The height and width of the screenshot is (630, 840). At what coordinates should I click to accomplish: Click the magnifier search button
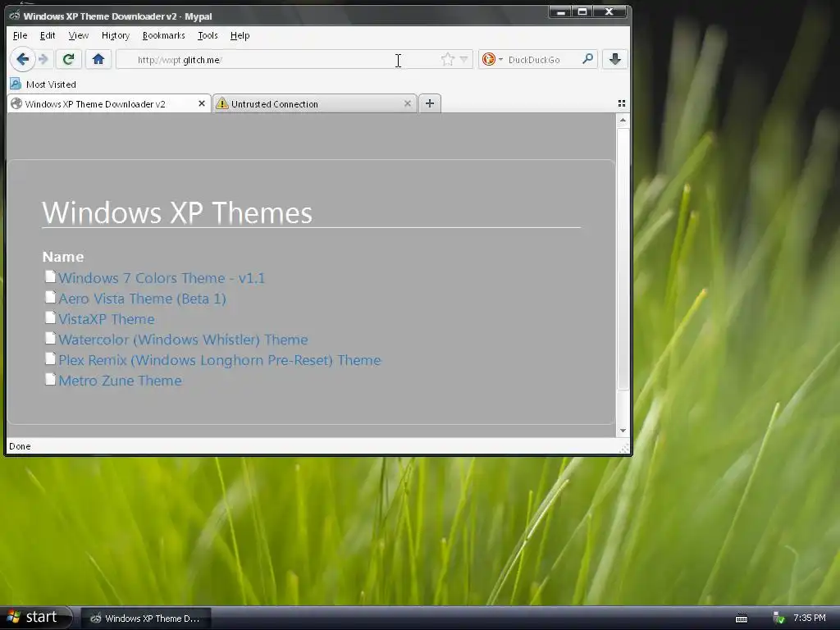click(x=587, y=59)
